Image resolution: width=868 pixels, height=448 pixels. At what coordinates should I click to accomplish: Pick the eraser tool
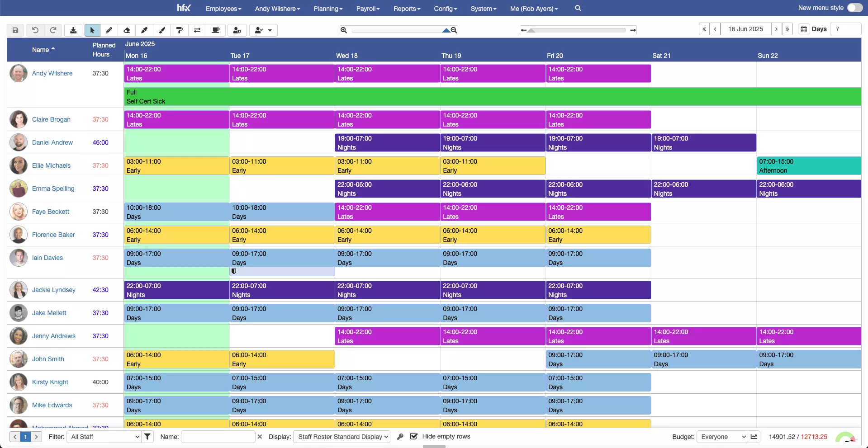pyautogui.click(x=127, y=30)
